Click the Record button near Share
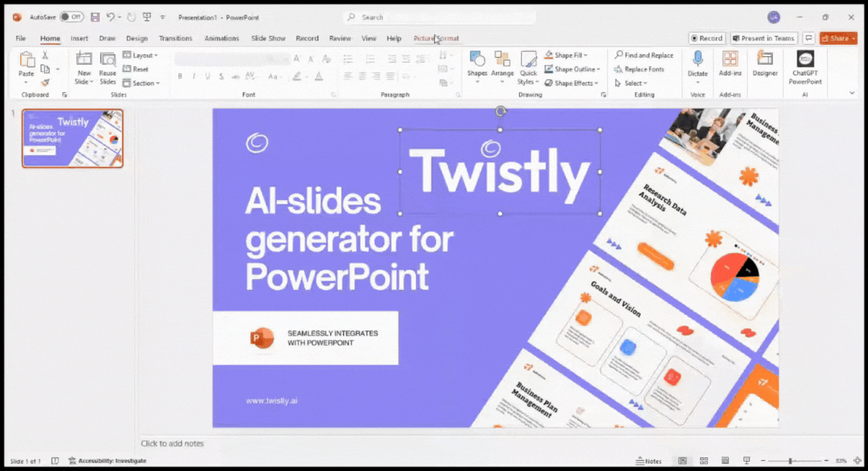The width and height of the screenshot is (868, 471). [x=707, y=38]
